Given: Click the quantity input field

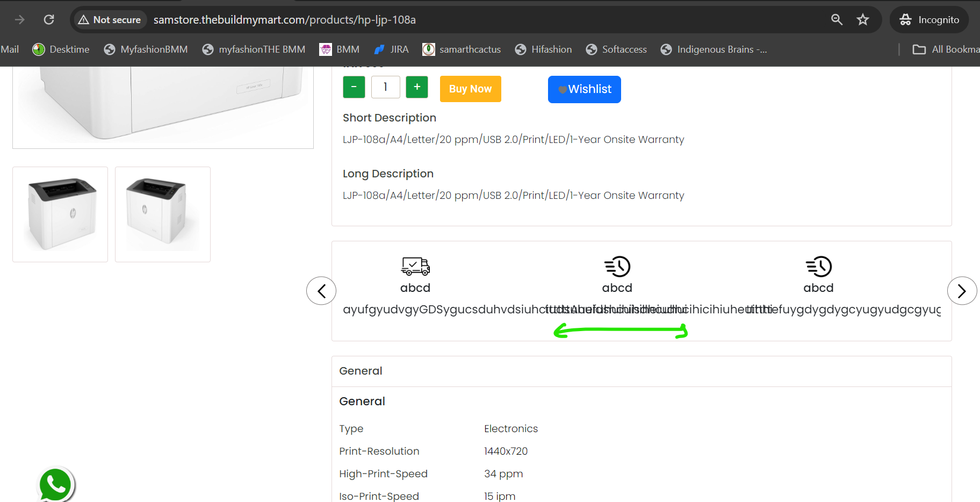Looking at the screenshot, I should pos(386,87).
